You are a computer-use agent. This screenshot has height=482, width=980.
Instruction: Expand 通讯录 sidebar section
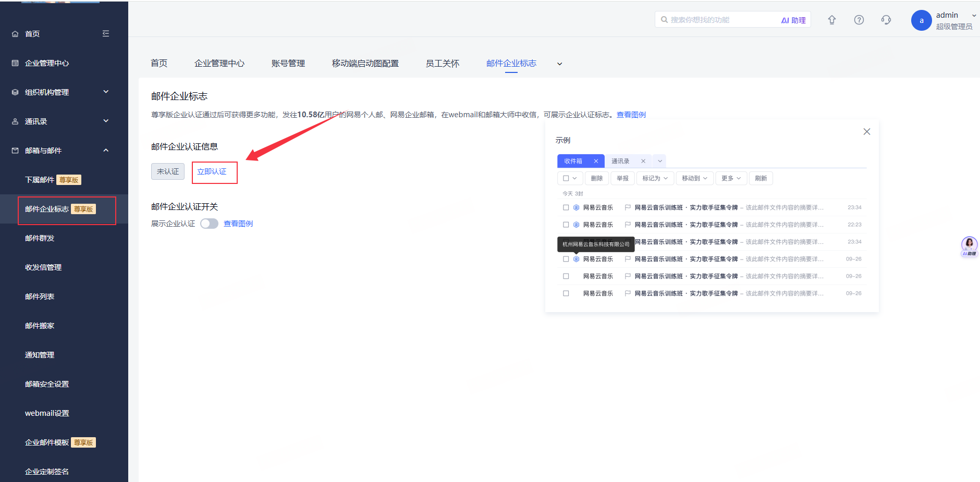pyautogui.click(x=106, y=121)
